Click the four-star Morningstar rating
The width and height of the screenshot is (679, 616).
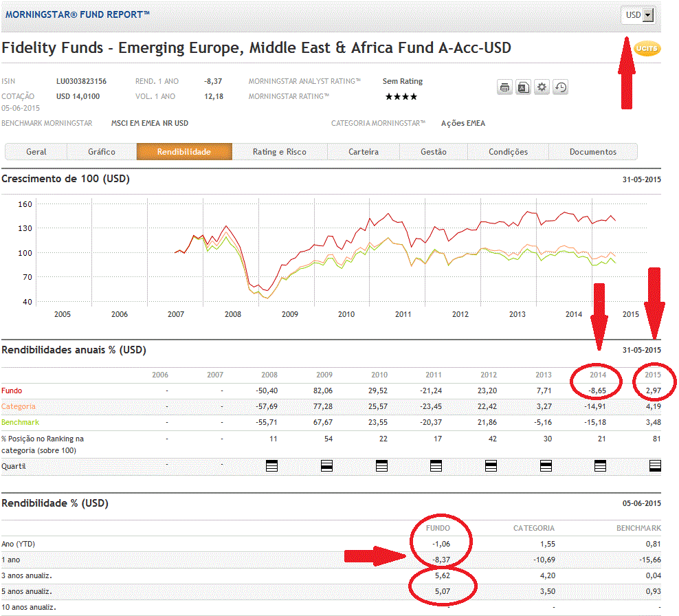401,97
